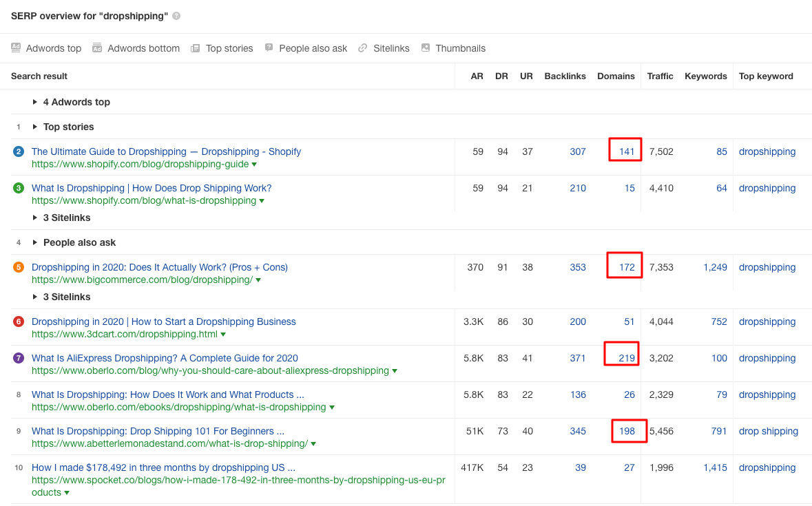
Task: Filter by People also ask label
Action: point(313,48)
